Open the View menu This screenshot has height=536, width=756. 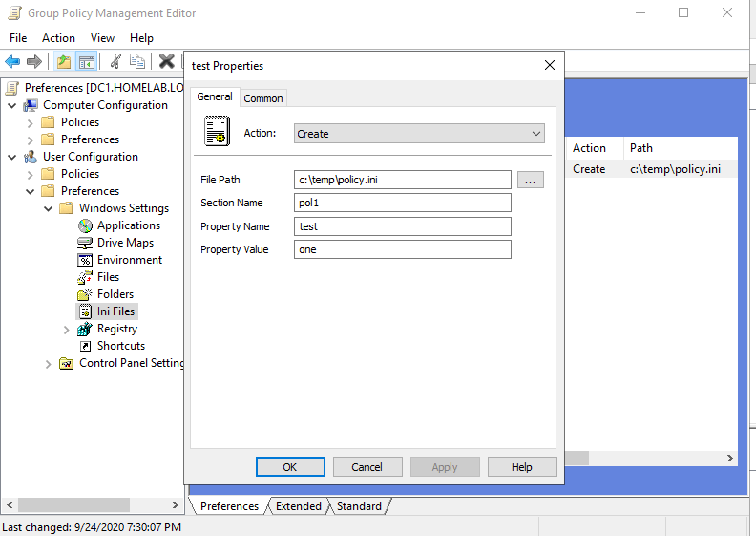[102, 38]
